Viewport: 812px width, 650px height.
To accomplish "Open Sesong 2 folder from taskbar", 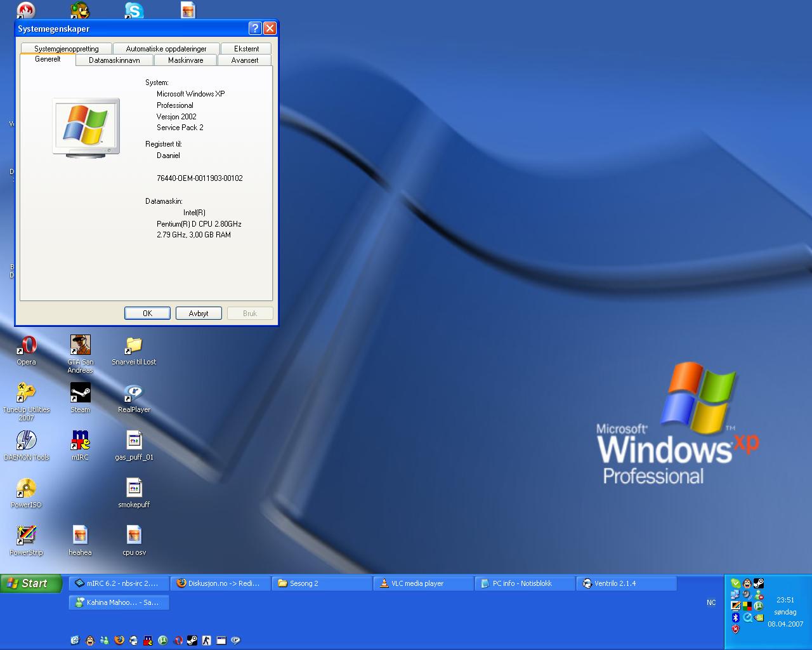I will 322,583.
